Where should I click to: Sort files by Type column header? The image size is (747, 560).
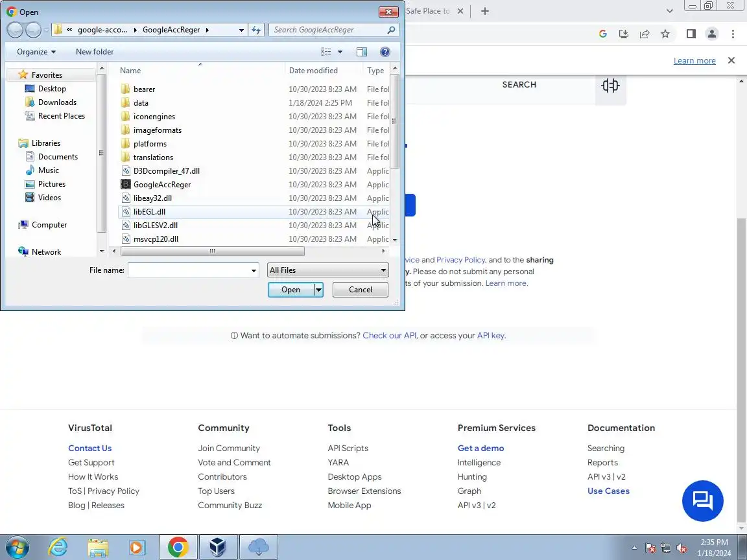coord(376,71)
